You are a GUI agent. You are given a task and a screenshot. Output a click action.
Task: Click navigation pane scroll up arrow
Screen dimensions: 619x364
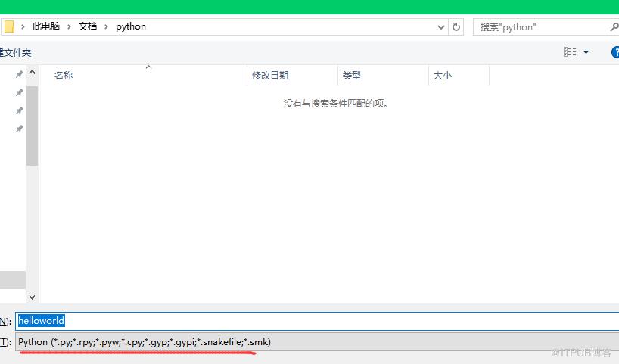(x=33, y=72)
